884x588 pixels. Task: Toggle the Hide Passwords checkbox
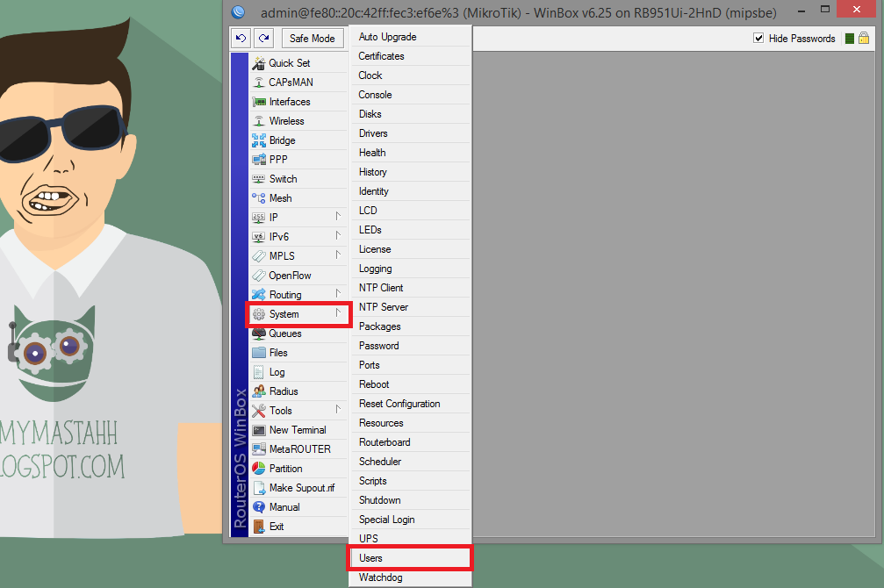[758, 39]
